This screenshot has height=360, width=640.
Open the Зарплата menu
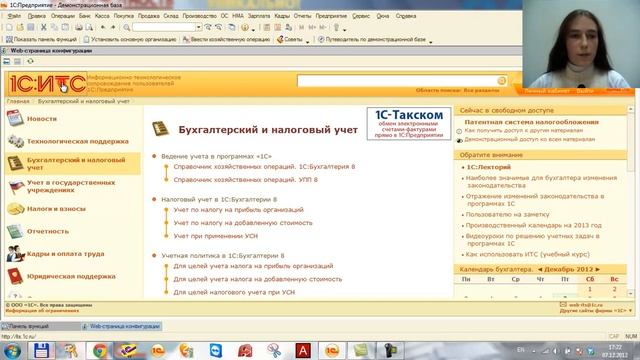coord(259,16)
